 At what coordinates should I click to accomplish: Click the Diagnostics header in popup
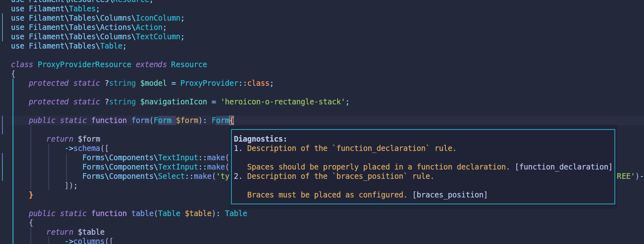point(260,139)
